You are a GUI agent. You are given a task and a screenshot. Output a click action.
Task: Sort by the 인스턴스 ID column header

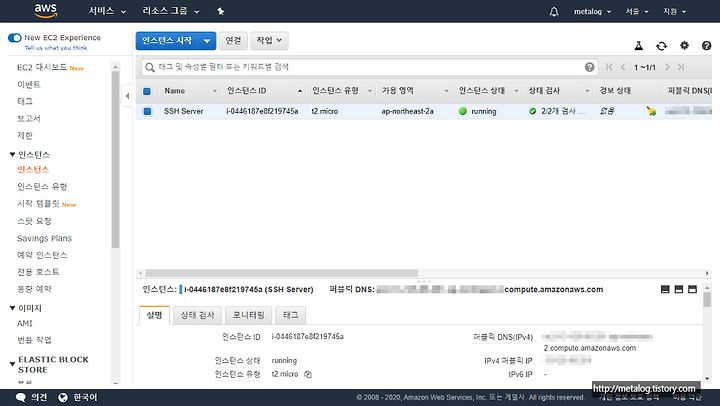[x=247, y=91]
